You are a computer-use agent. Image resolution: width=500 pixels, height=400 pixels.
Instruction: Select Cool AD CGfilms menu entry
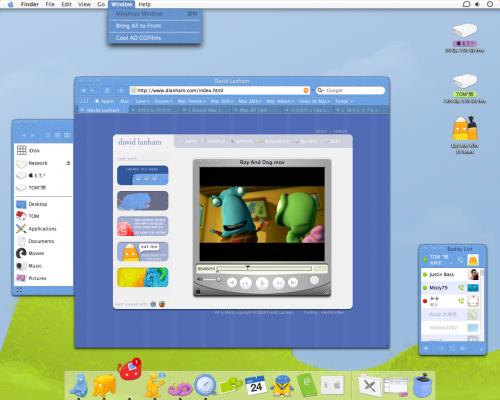point(155,38)
